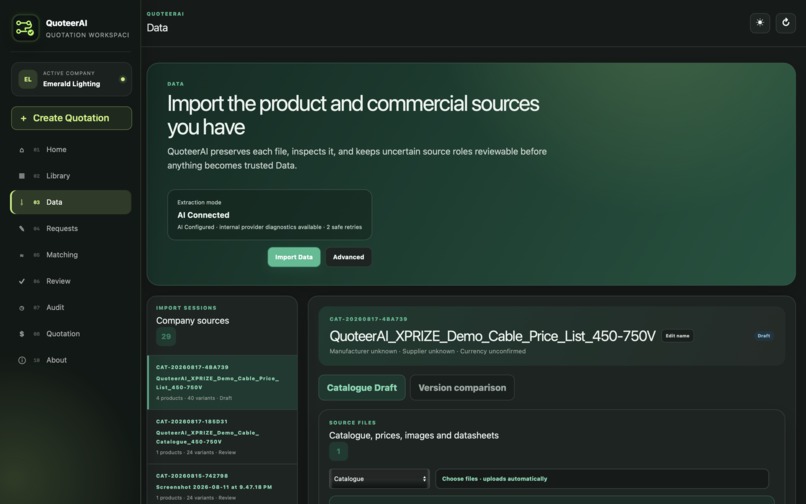Click the source files count badge 1
The height and width of the screenshot is (504, 806).
(x=338, y=452)
